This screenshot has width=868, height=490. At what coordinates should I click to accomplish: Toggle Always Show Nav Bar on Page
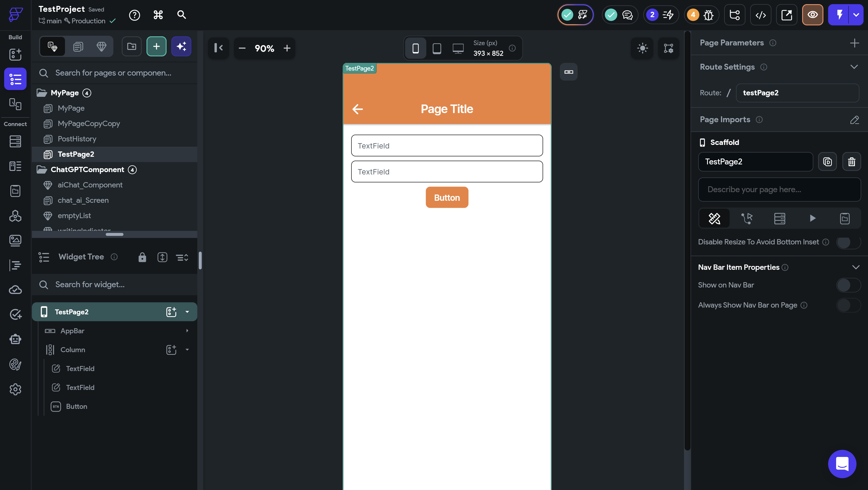click(x=848, y=306)
